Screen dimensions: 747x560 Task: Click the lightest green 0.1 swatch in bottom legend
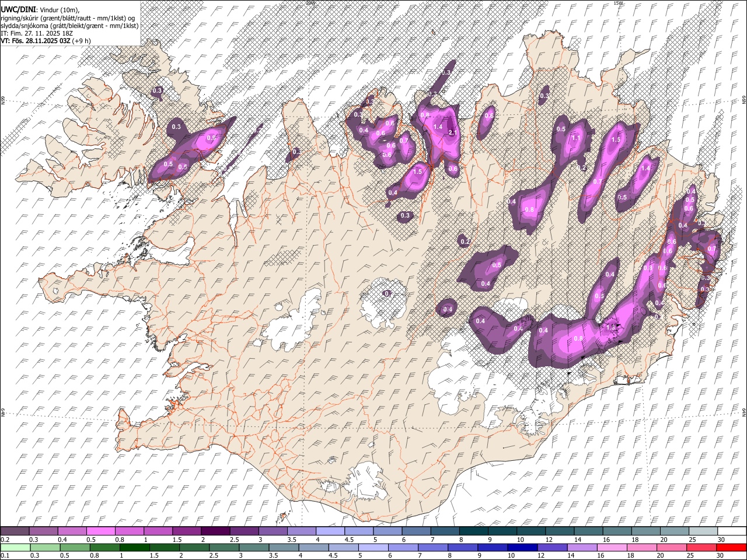[15, 548]
